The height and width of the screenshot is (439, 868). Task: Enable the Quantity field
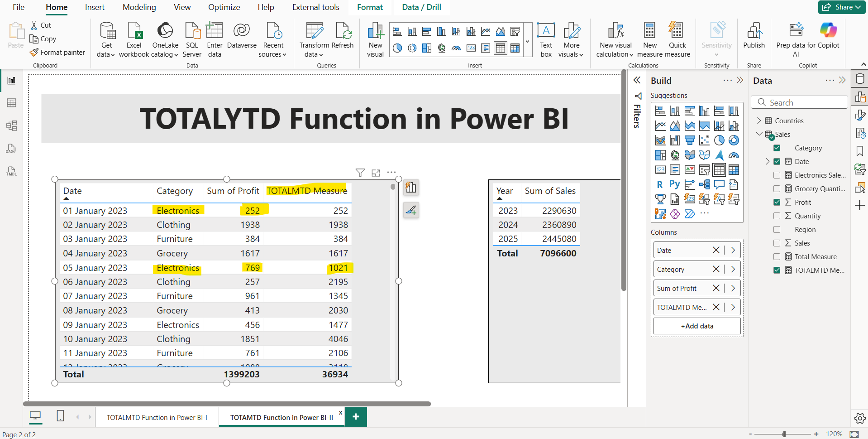[777, 216]
